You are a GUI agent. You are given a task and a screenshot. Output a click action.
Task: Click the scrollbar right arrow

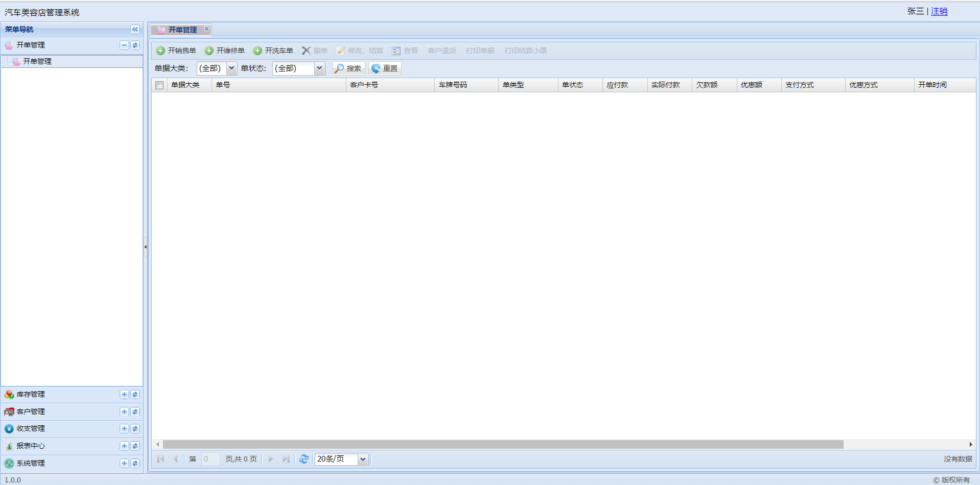(971, 445)
